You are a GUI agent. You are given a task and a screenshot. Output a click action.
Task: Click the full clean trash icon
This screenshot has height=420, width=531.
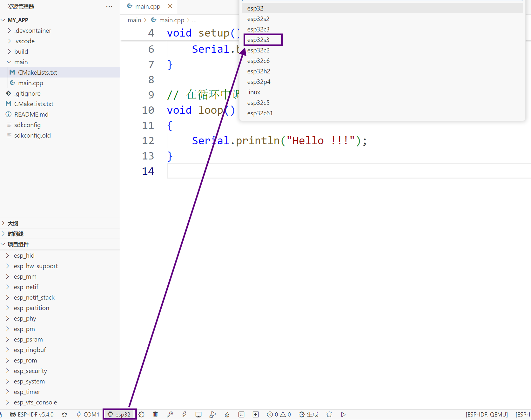[x=155, y=414]
